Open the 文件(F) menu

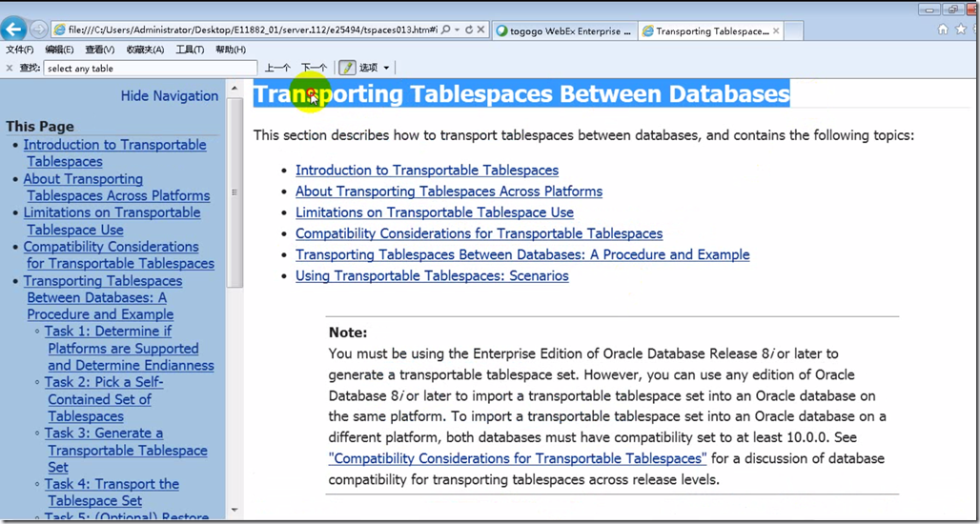pos(19,50)
